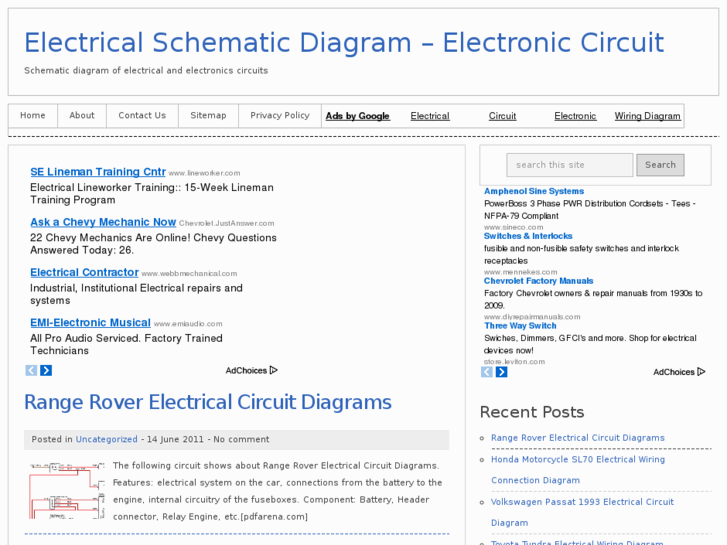
Task: Open the Home menu item
Action: 33,116
